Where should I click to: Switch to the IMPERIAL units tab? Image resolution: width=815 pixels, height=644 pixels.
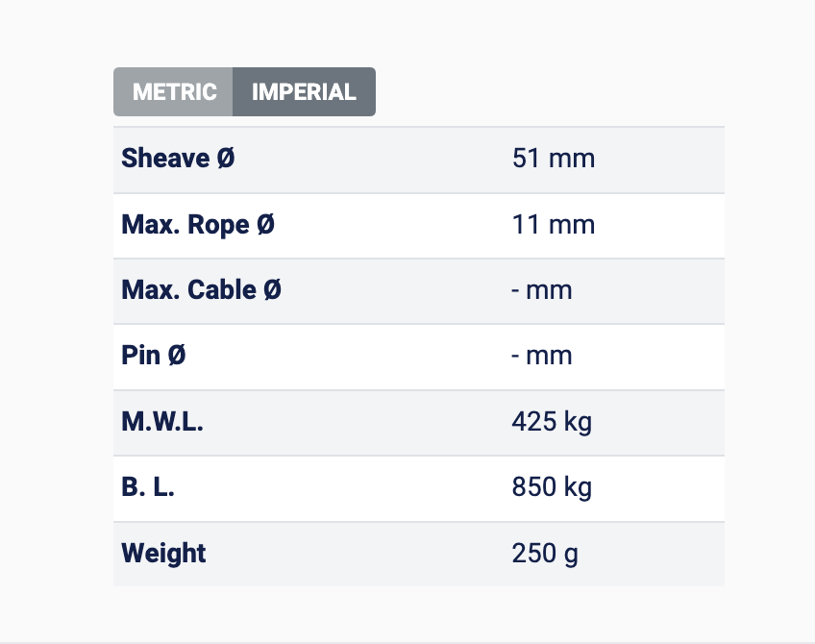click(x=304, y=92)
